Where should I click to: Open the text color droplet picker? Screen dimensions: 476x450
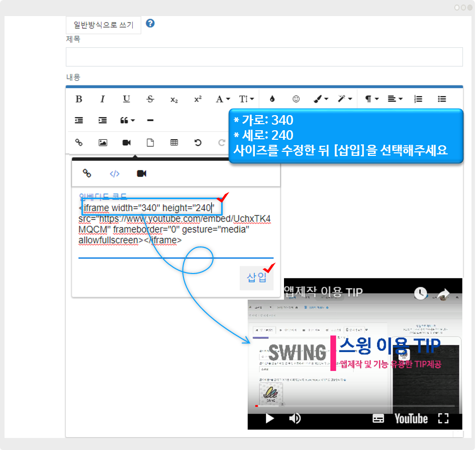[x=272, y=99]
